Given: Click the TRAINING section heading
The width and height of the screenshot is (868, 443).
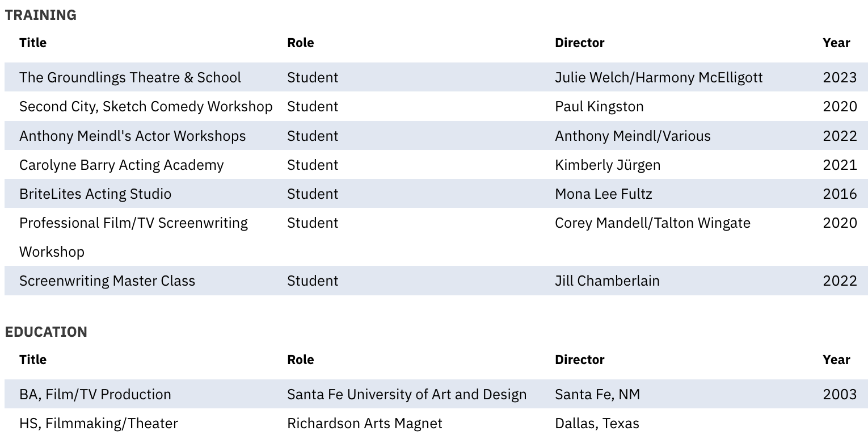Looking at the screenshot, I should [40, 15].
